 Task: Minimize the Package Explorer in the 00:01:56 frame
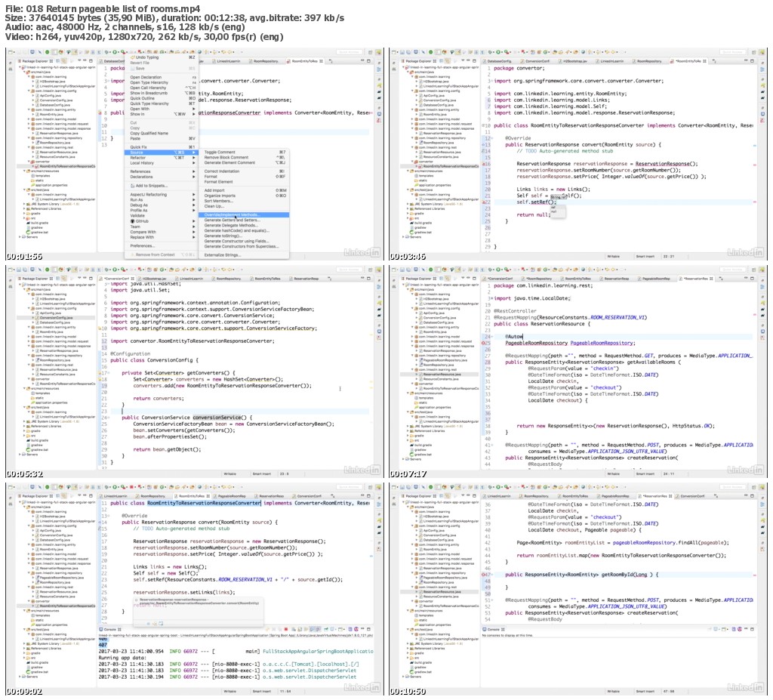pyautogui.click(x=85, y=60)
